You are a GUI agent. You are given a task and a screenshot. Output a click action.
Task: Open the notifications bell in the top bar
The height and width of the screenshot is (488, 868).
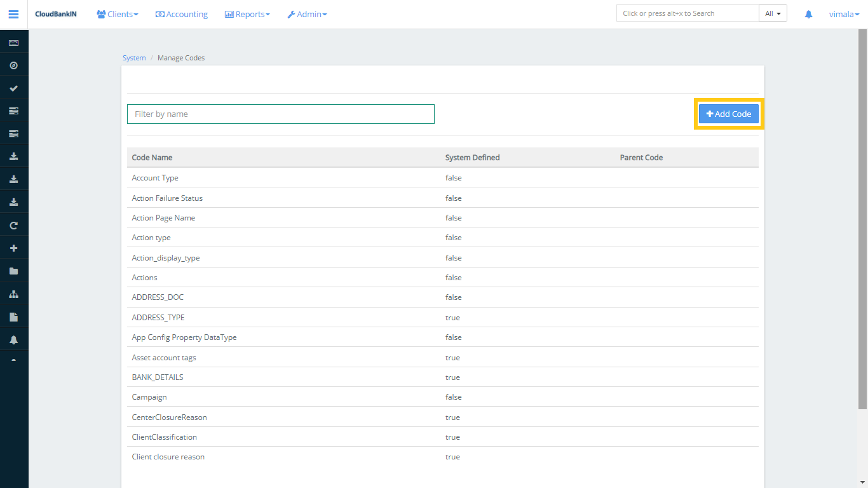tap(808, 13)
